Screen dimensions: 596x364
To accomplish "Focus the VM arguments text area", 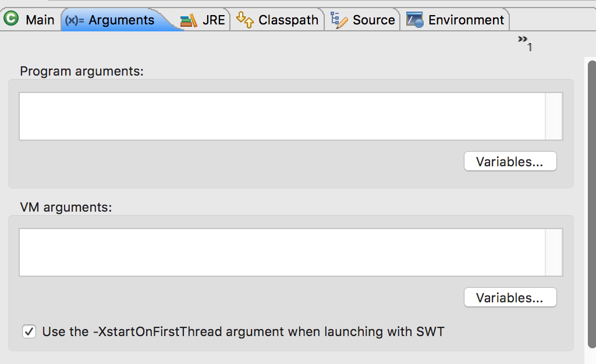I will pos(282,252).
